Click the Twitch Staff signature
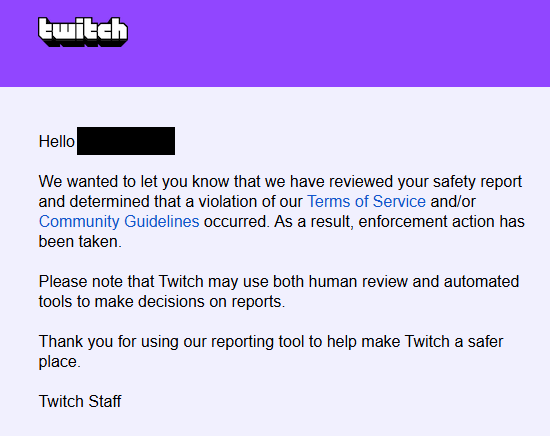Image resolution: width=550 pixels, height=436 pixels. pyautogui.click(x=80, y=401)
